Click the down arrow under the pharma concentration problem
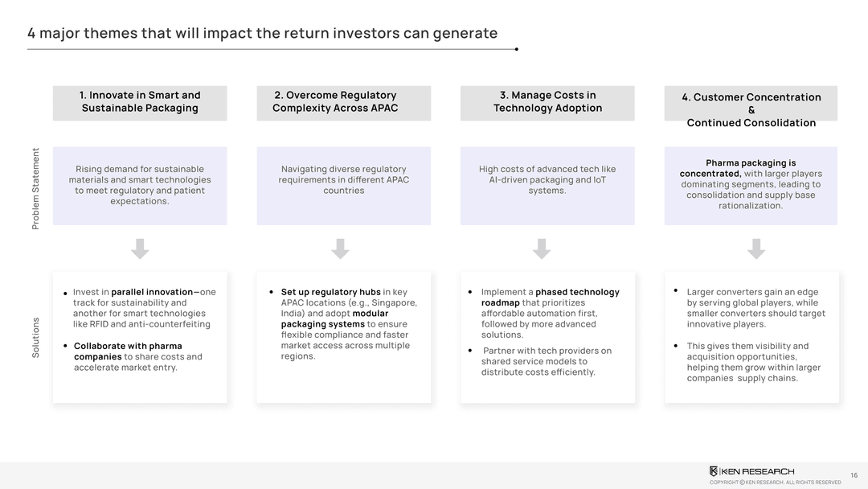868x489 pixels. point(755,249)
